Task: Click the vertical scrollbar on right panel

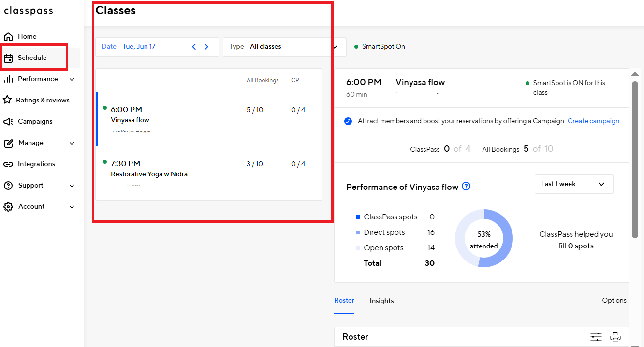Action: [x=635, y=159]
